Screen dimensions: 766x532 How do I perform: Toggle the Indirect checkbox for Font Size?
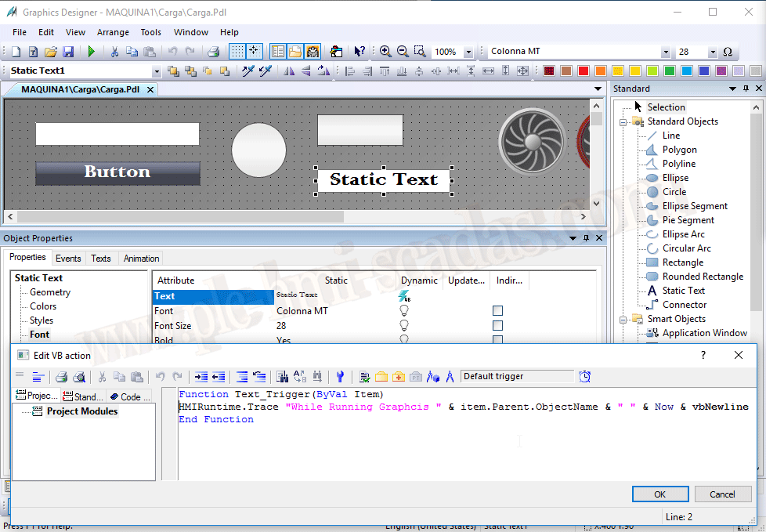pos(497,326)
